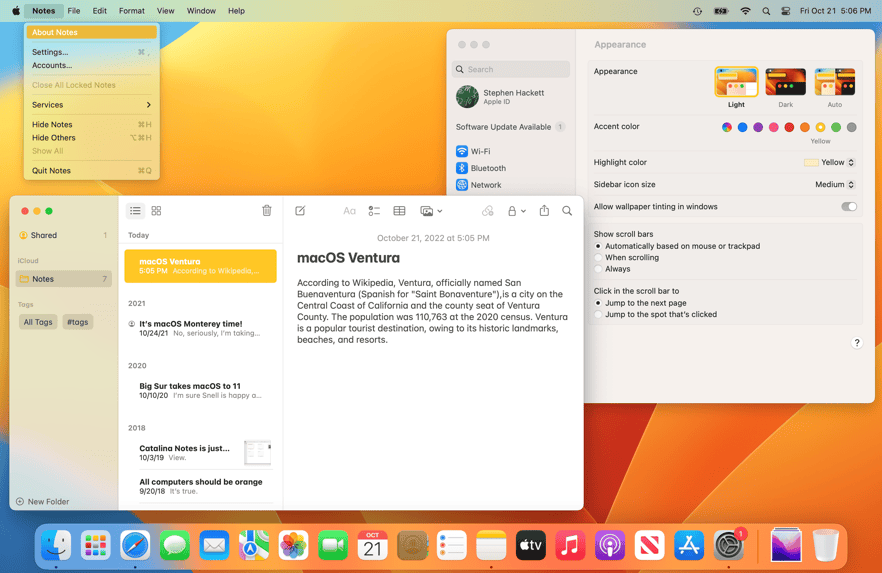Open text format Aa options
The width and height of the screenshot is (882, 573).
coord(349,211)
